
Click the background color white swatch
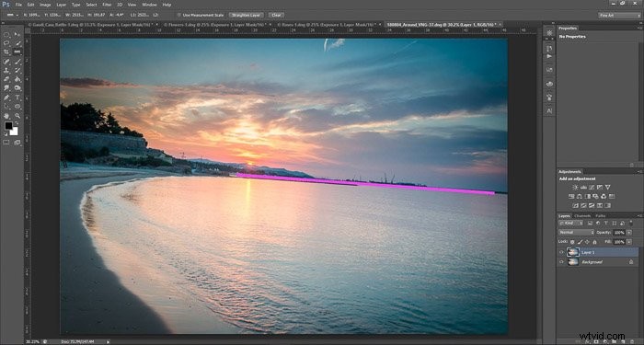click(x=14, y=132)
